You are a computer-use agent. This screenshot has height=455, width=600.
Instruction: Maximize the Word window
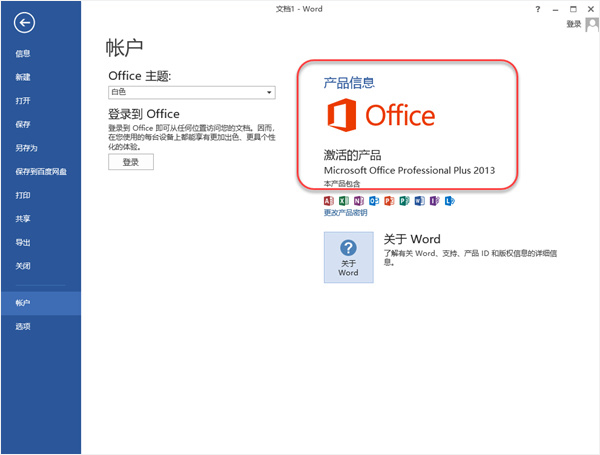coord(573,9)
